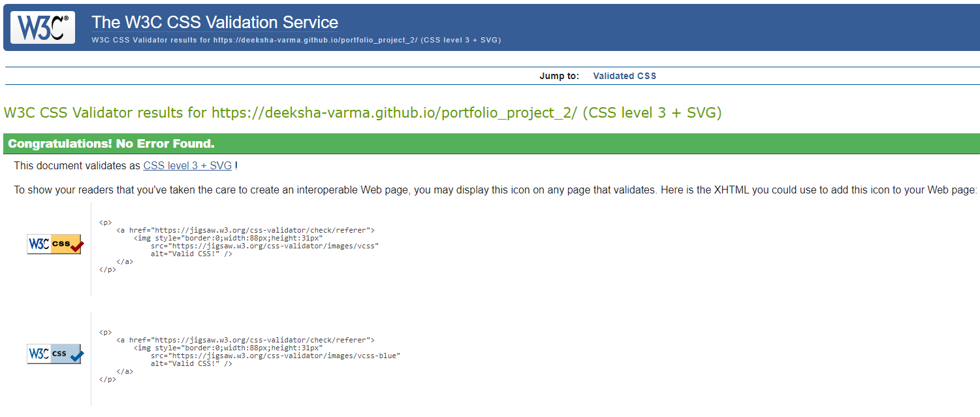
Task: Click the gold Valid CSS badge icon
Action: [55, 244]
